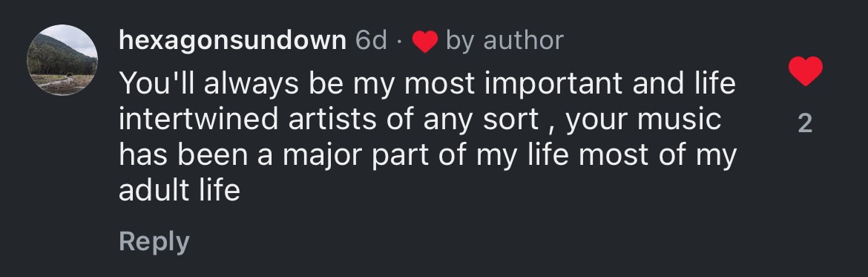This screenshot has width=868, height=277.
Task: Click the "adult life" line of comment
Action: (x=180, y=190)
